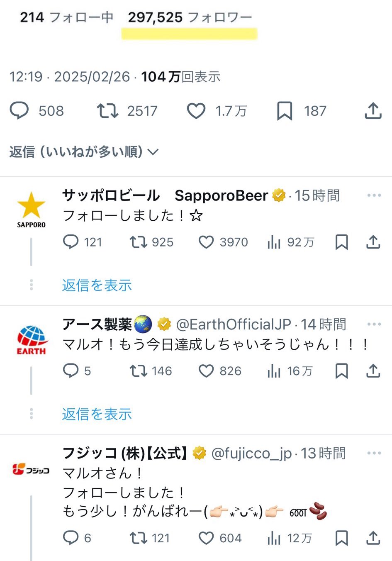Open 297,525 フォロワー list
The image size is (392, 561).
(x=190, y=17)
